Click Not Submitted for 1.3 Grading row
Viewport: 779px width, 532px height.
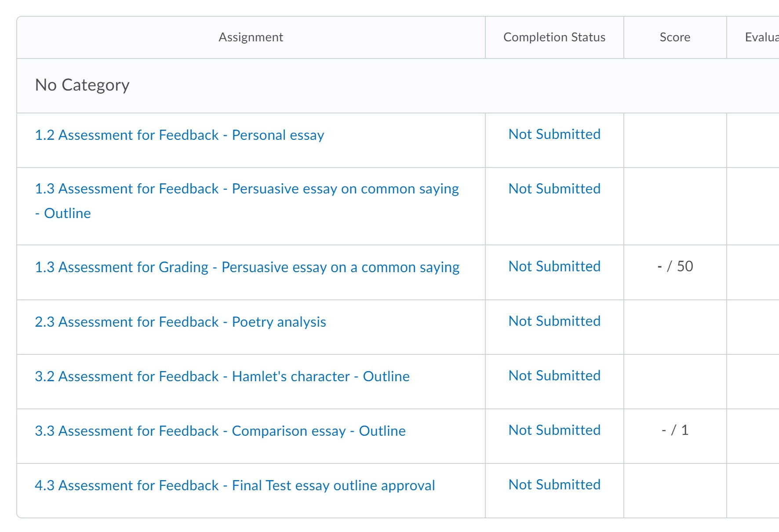554,266
